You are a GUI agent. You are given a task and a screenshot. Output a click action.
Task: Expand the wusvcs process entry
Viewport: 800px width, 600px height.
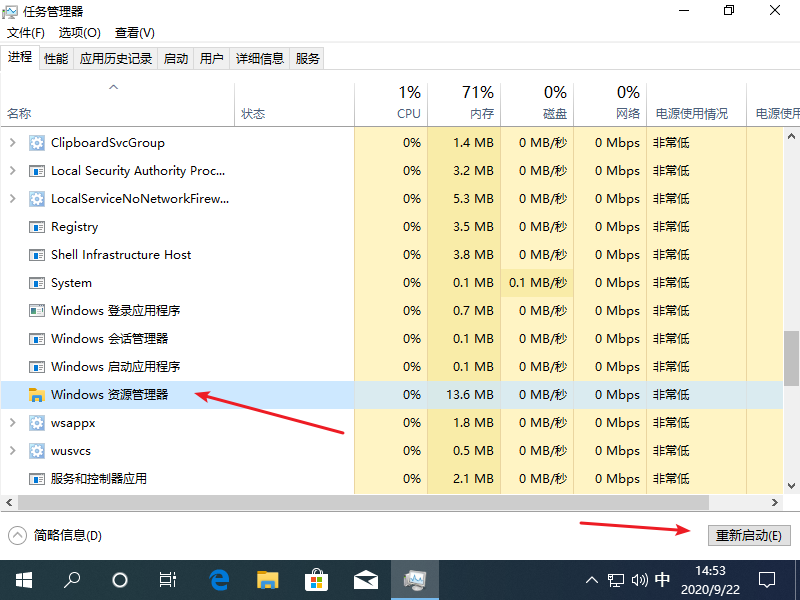(x=14, y=450)
